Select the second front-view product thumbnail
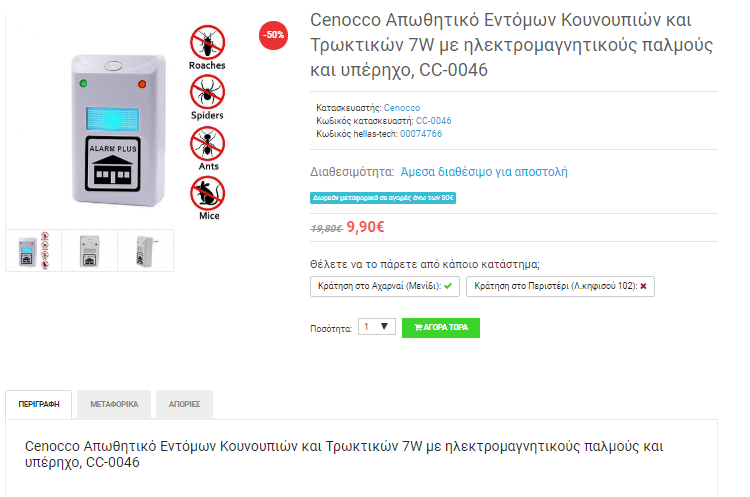 click(x=89, y=251)
